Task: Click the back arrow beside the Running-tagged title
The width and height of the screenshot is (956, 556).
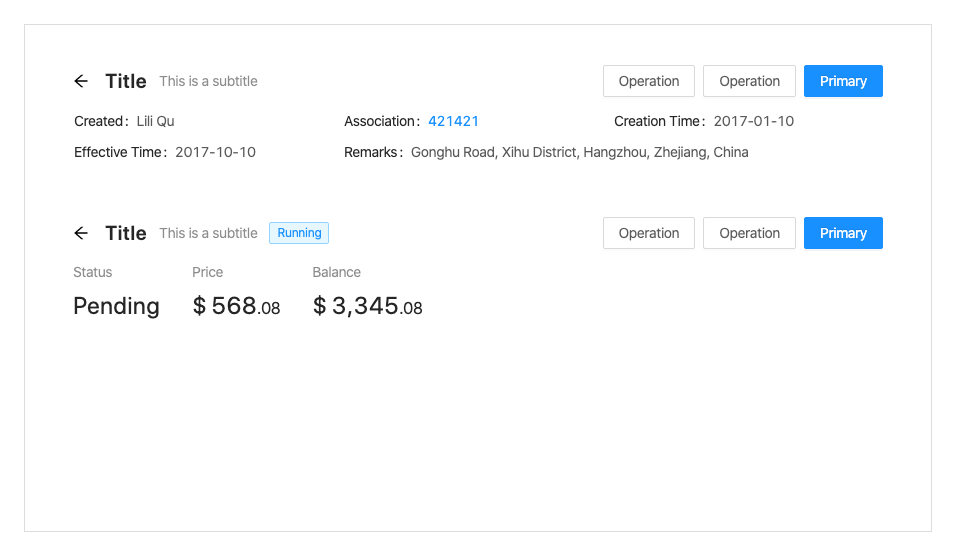Action: 81,233
